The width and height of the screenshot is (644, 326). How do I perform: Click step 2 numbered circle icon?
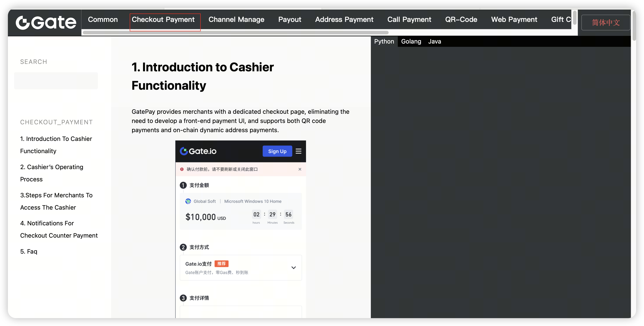click(x=183, y=247)
